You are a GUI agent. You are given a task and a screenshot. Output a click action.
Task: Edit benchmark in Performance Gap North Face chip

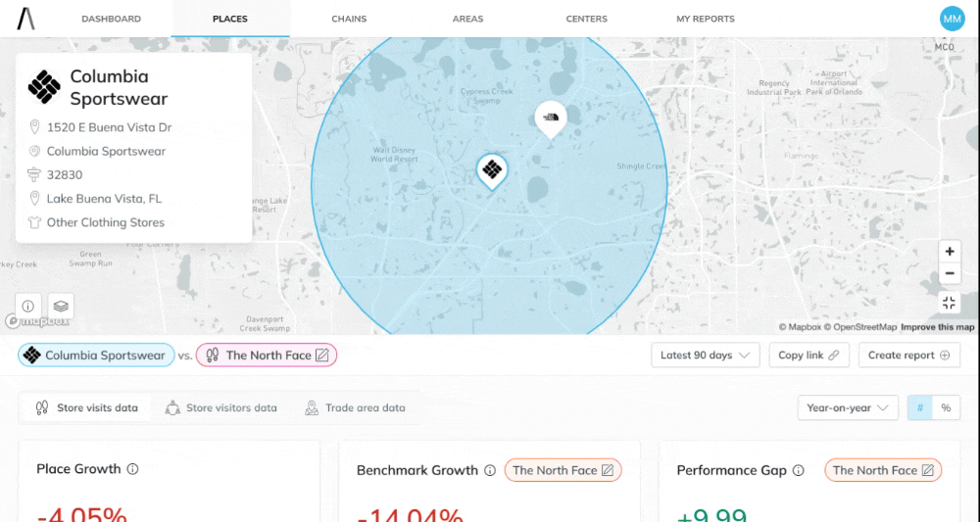pos(928,470)
